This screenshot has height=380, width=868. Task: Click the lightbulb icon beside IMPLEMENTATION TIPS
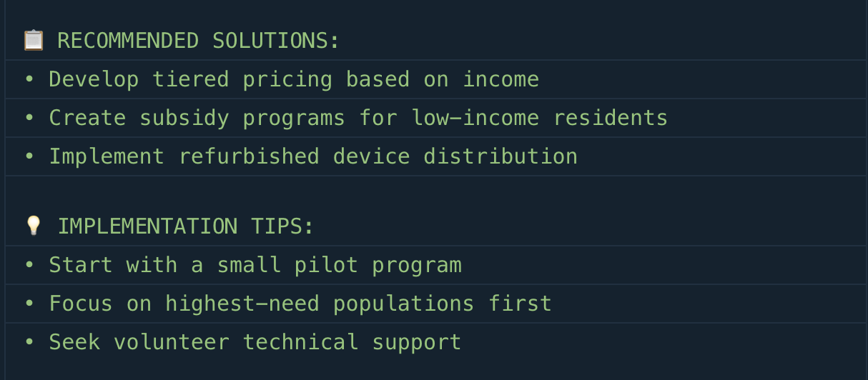pos(34,226)
